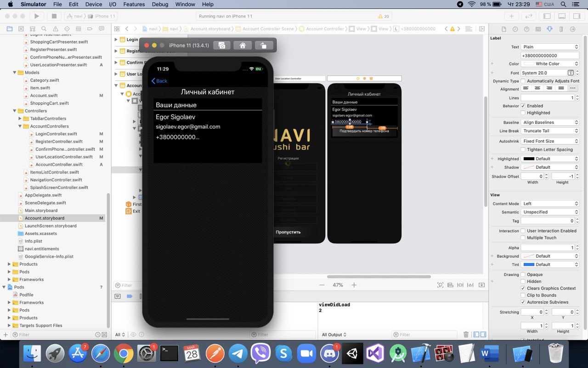Open the Library plus button in Xcode toolbar
Viewport: 588px width, 368px height.
coord(511,16)
